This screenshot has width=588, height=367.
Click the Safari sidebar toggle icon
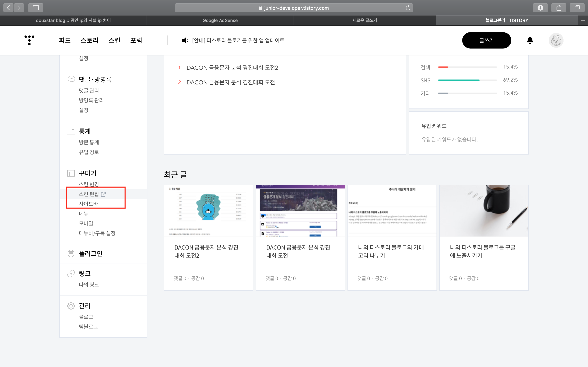pyautogui.click(x=36, y=8)
